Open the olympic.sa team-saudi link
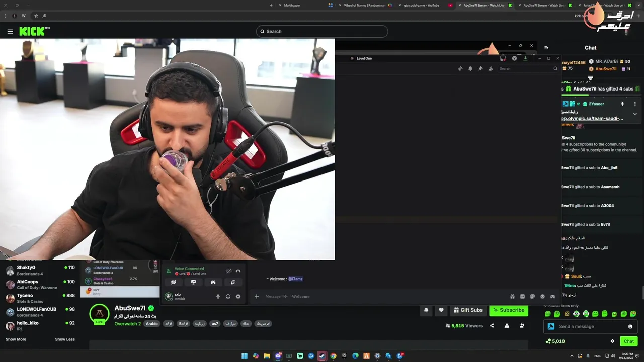 [x=593, y=119]
